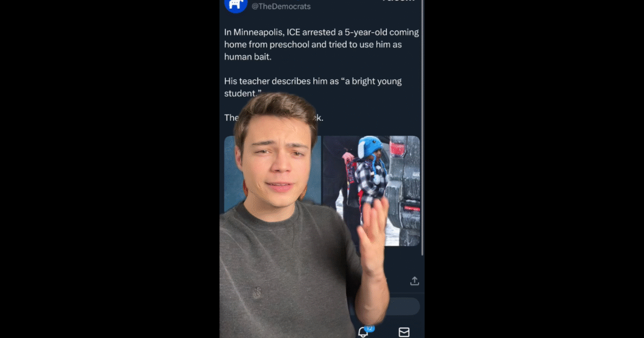Open the notifications bell icon
The width and height of the screenshot is (644, 338).
[x=363, y=333]
